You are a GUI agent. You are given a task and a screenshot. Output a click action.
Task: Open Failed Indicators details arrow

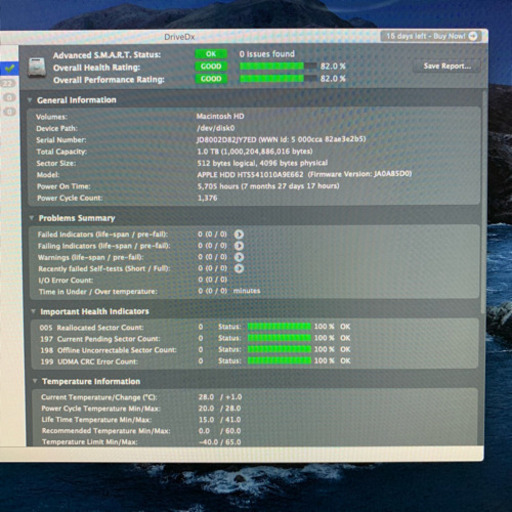(x=239, y=234)
